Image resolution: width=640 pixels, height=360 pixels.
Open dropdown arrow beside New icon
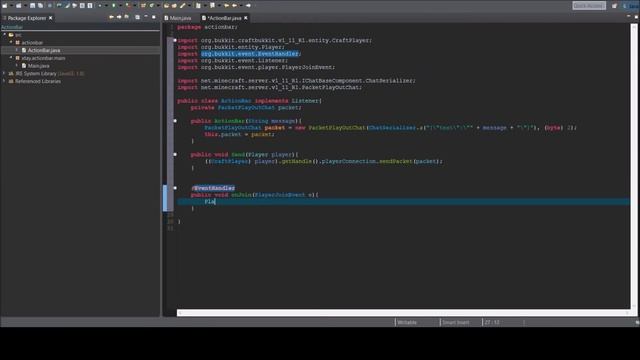(x=11, y=6)
